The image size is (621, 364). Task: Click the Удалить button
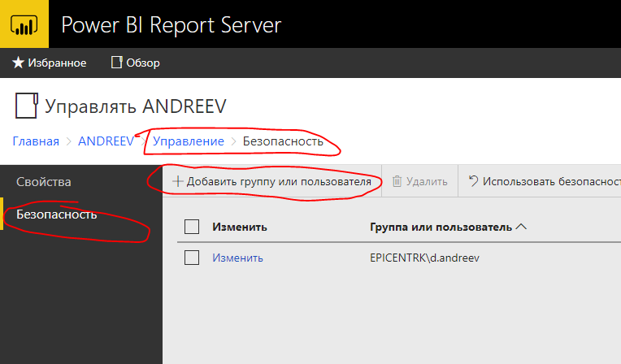tap(419, 181)
